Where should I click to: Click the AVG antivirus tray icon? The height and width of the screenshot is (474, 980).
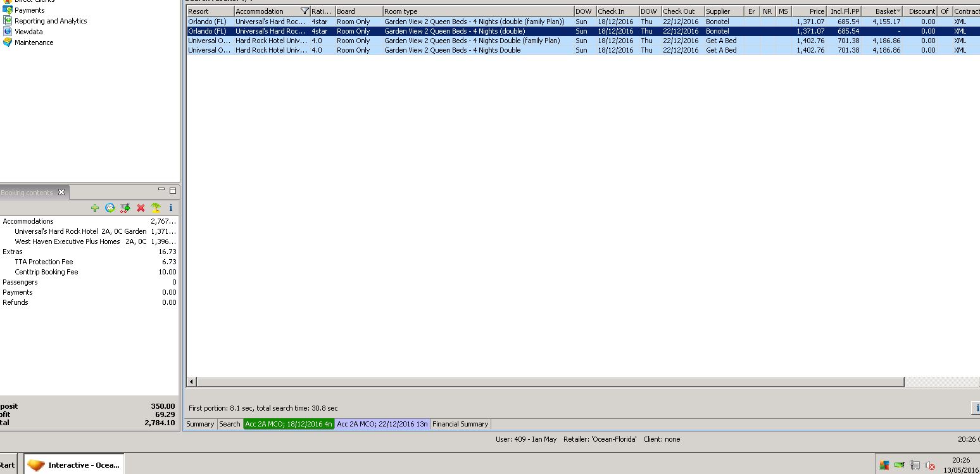[884, 465]
